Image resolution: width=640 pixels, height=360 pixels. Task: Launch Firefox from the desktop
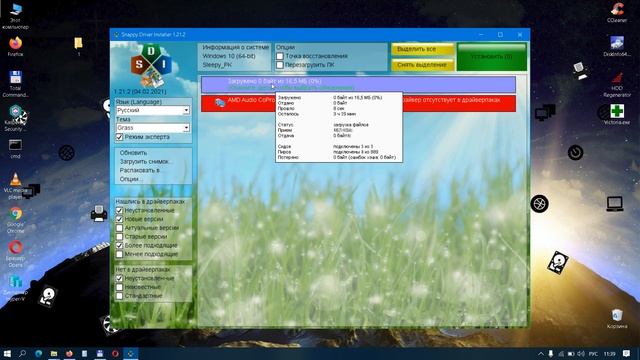pyautogui.click(x=16, y=46)
